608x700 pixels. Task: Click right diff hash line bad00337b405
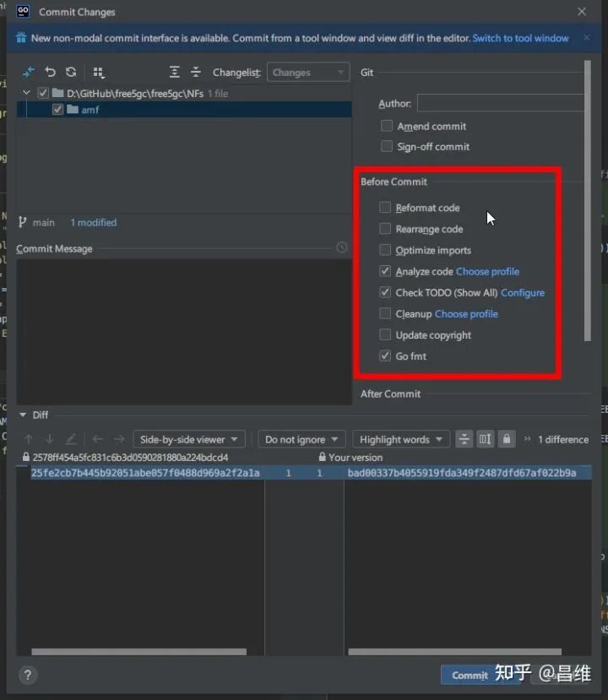tap(462, 473)
